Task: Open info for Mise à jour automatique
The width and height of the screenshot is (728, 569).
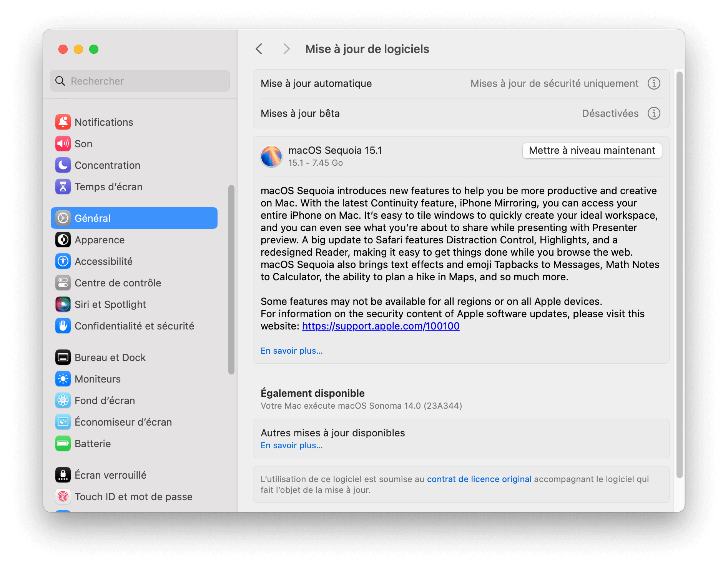Action: coord(654,83)
